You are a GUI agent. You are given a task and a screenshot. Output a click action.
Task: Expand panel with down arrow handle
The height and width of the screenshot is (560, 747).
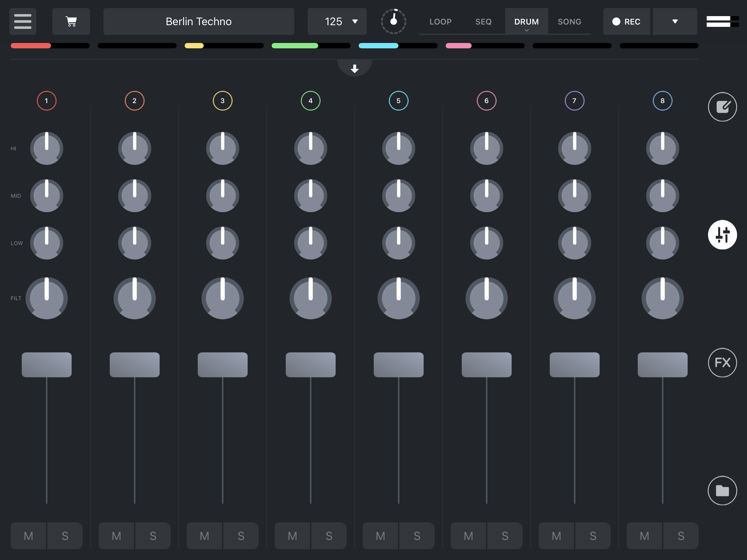click(x=354, y=69)
